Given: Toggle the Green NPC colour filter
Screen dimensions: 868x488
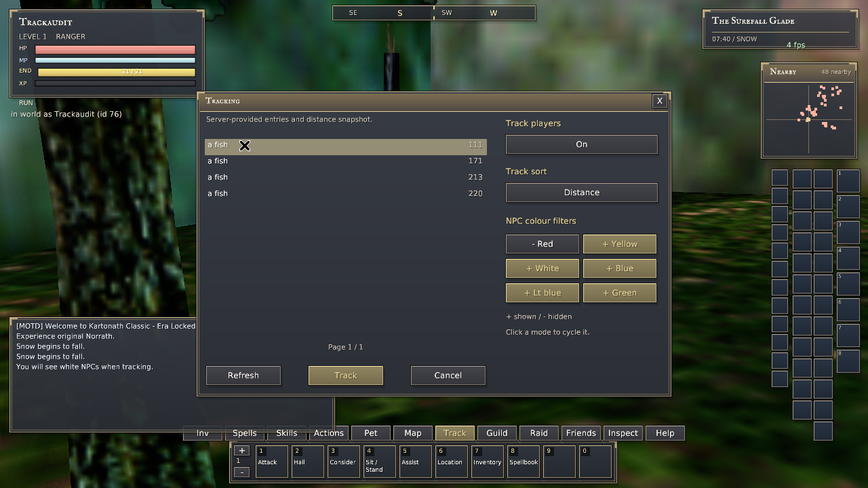Looking at the screenshot, I should pyautogui.click(x=620, y=293).
